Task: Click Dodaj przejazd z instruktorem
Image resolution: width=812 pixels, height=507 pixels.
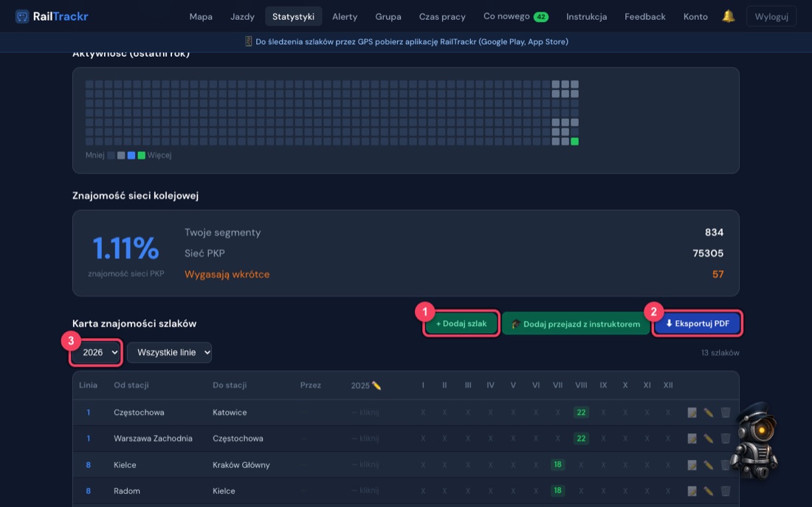Action: [x=575, y=324]
